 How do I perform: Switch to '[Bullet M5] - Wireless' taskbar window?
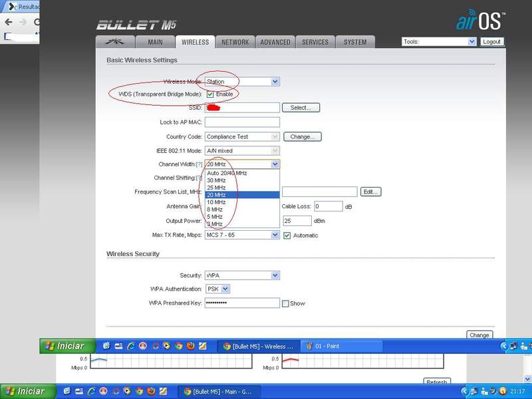pyautogui.click(x=259, y=346)
